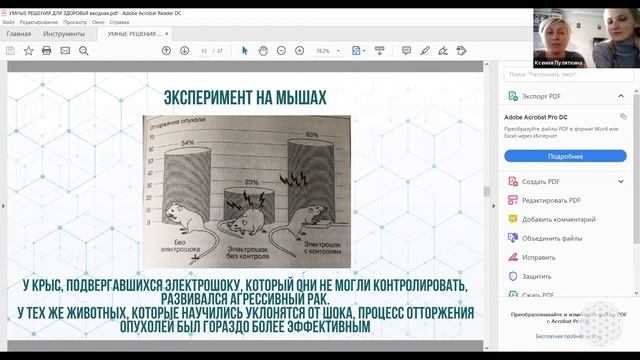
Task: Close the УМНЫЕ РЕШЕНИЯ document tab
Action: [167, 34]
